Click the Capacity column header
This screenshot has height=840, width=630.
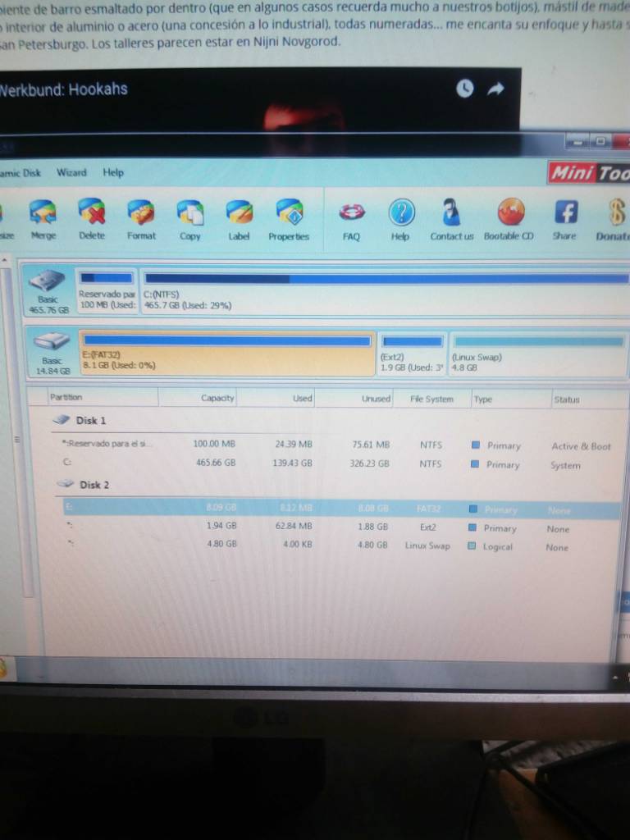(217, 398)
